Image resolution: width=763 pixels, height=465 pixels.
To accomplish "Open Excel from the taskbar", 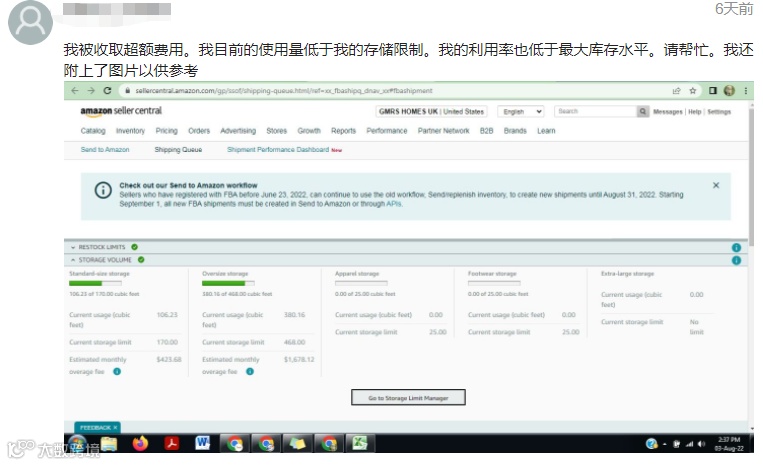I will [360, 443].
